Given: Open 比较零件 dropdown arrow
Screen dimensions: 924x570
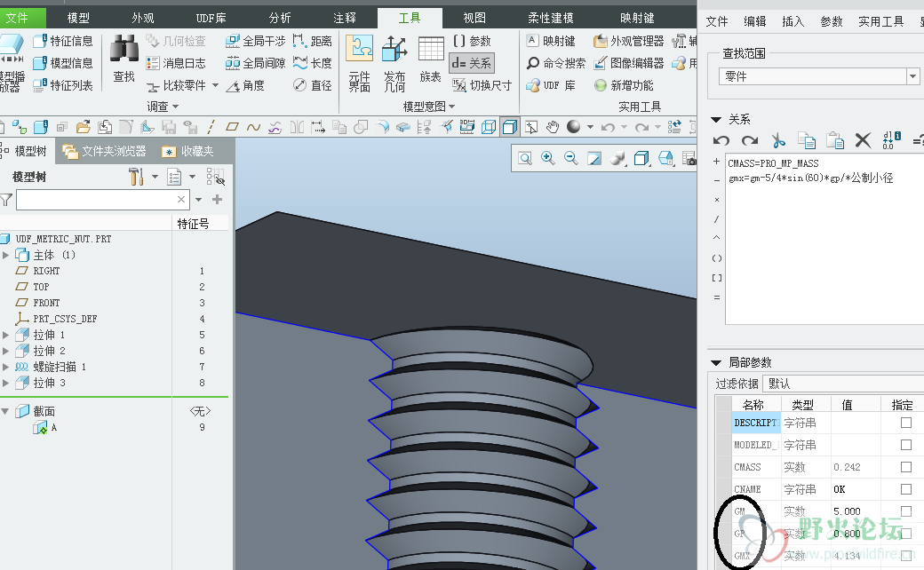Looking at the screenshot, I should point(215,85).
